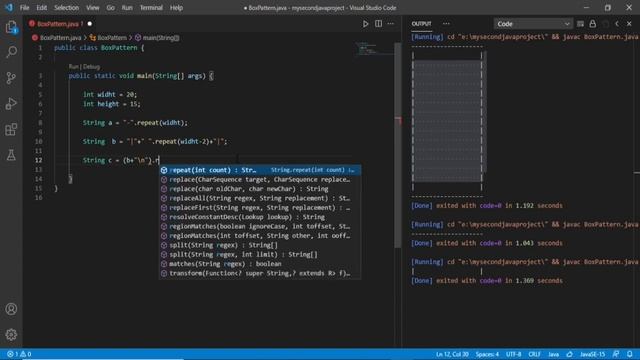Click the line number 12 gutter

38,160
